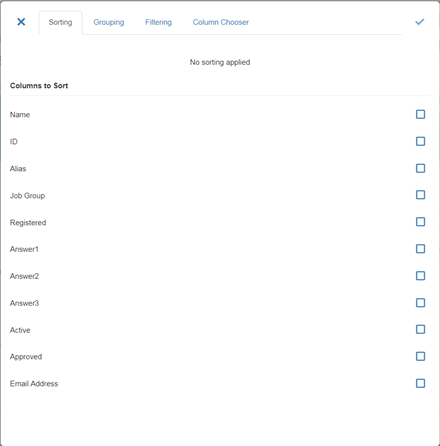Check the Registered column checkbox
Screen dimensions: 440x446
pyautogui.click(x=420, y=222)
